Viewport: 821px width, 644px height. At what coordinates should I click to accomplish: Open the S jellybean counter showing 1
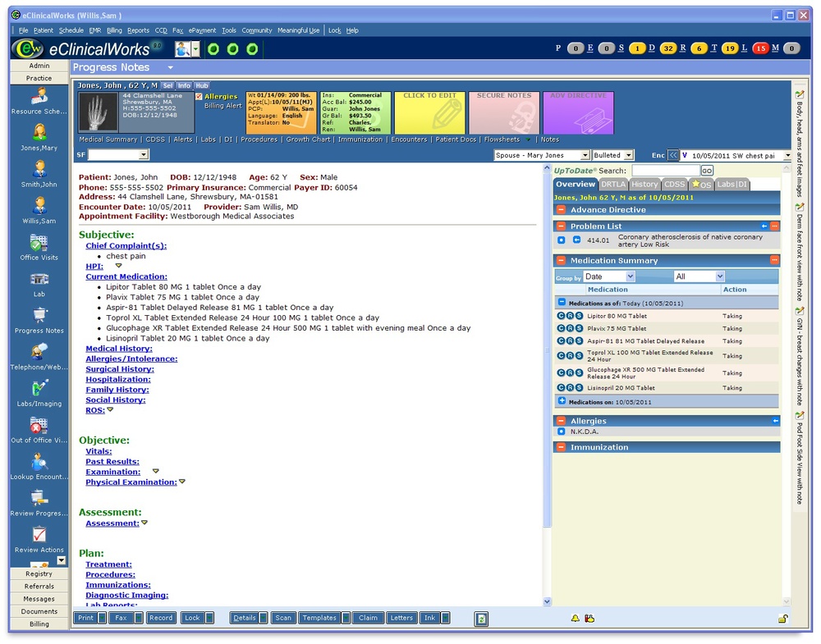click(x=637, y=48)
